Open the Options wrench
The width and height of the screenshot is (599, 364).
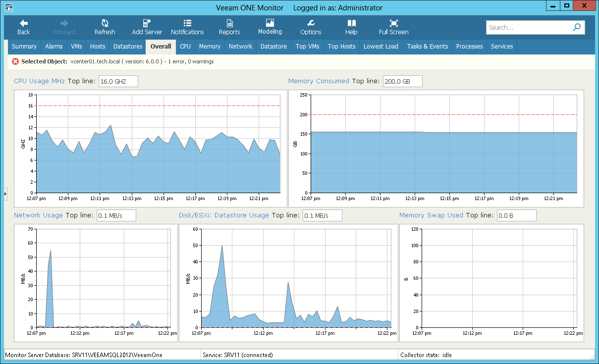tap(311, 27)
